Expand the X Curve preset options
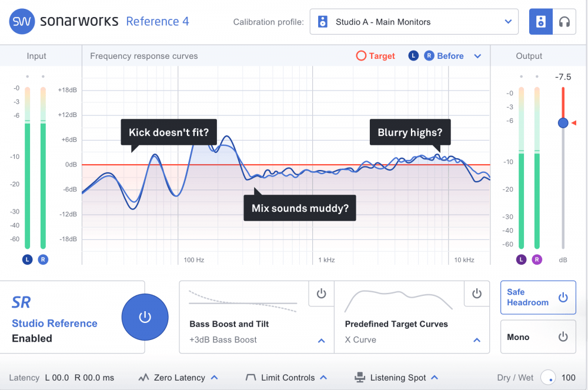Screen dimensions: 588x390 [477, 340]
